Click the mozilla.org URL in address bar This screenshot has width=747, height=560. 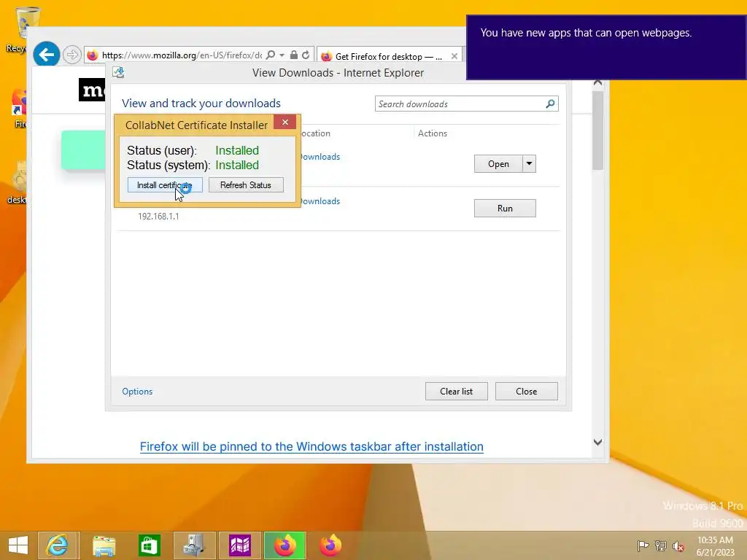182,55
